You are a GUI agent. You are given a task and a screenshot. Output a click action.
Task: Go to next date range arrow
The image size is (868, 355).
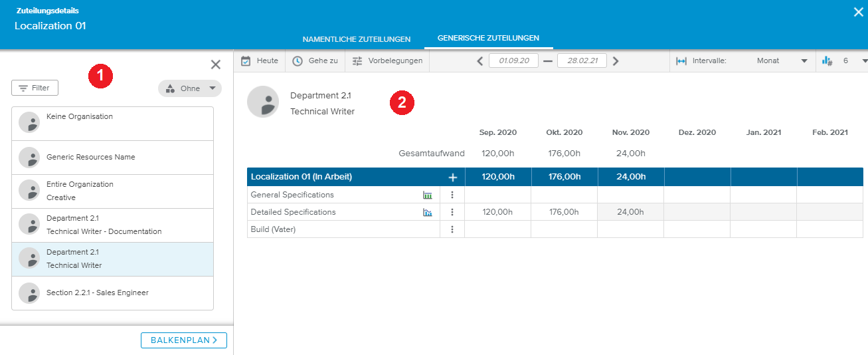(x=616, y=61)
